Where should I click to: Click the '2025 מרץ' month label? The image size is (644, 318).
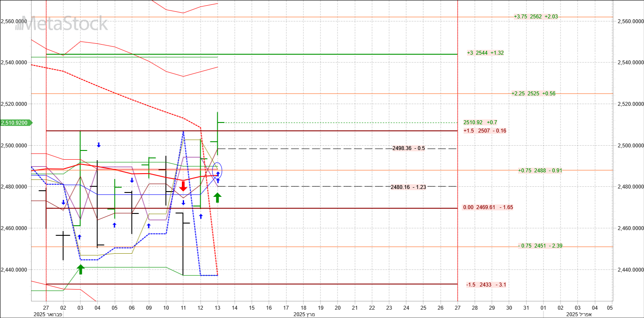click(304, 315)
